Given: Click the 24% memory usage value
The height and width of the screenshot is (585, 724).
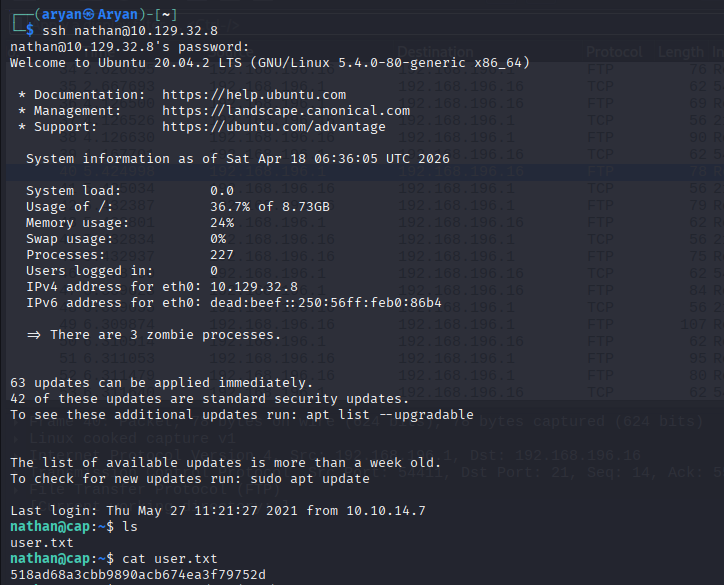Looking at the screenshot, I should pyautogui.click(x=222, y=223).
